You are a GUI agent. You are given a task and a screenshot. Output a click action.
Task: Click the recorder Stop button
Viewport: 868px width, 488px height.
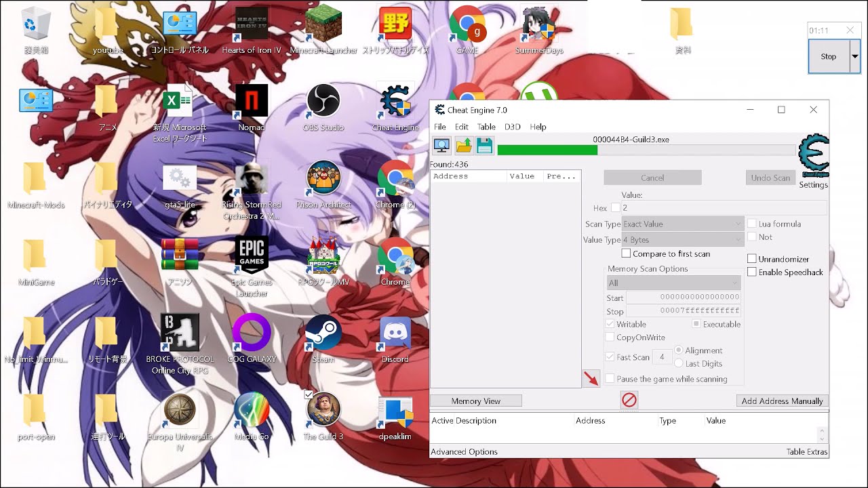pyautogui.click(x=829, y=57)
